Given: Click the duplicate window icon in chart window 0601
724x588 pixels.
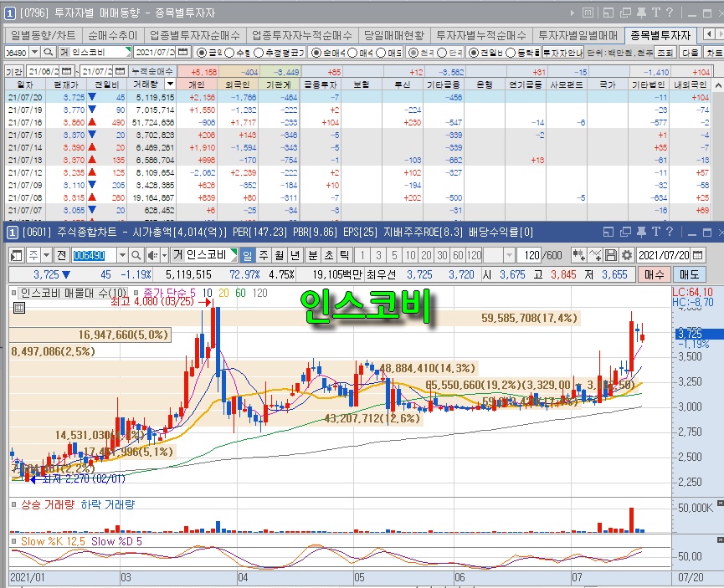Looking at the screenshot, I should click(625, 232).
